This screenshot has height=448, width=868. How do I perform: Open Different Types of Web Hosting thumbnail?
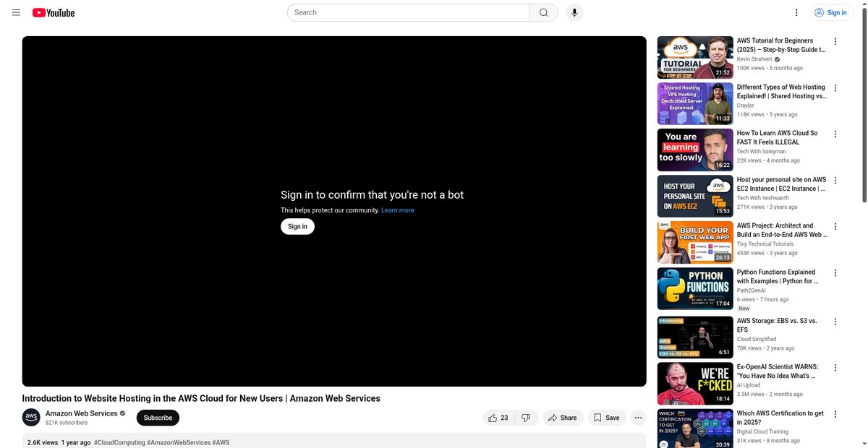695,103
